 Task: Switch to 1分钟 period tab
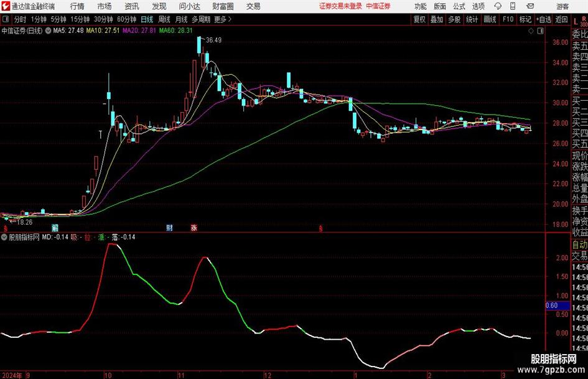39,19
